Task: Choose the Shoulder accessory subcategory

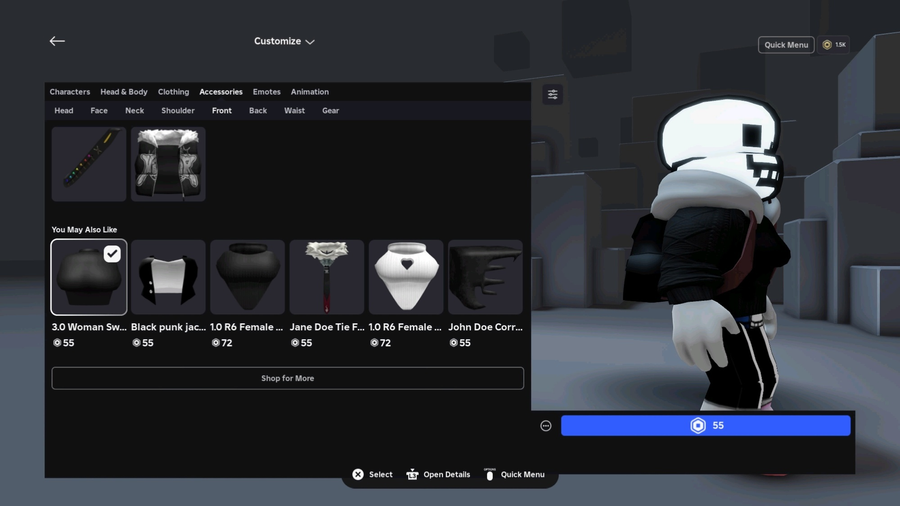Action: (x=178, y=111)
